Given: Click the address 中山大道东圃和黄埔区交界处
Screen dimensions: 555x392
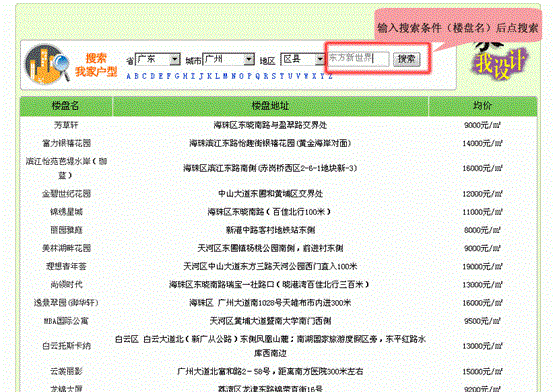Looking at the screenshot, I should click(270, 194).
